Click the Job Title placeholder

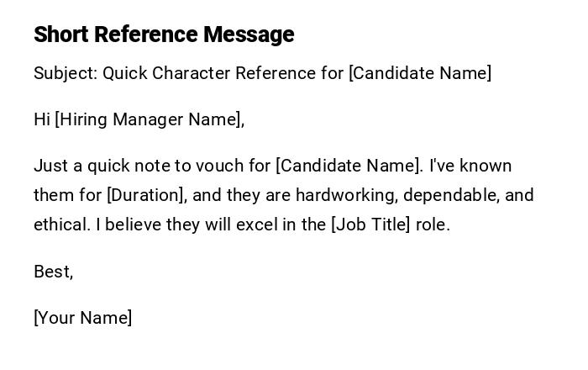point(371,225)
